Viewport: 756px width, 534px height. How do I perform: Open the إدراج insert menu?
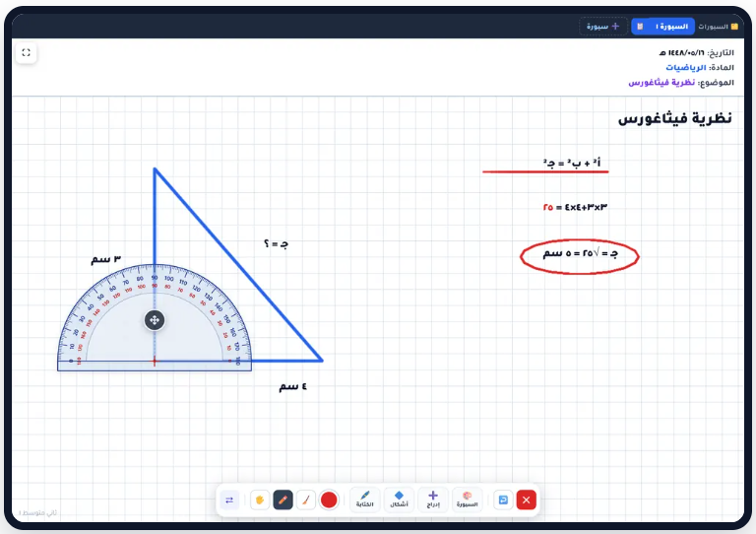pos(433,500)
